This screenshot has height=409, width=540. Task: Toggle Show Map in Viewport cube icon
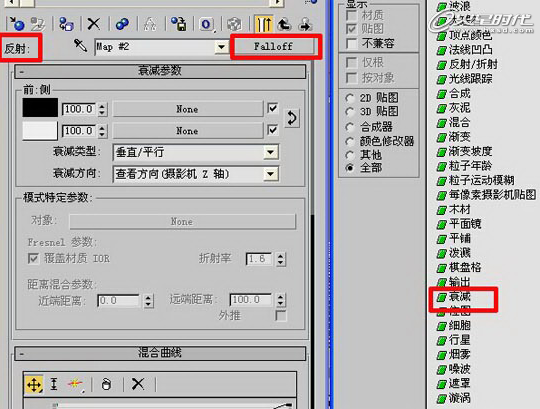(x=234, y=24)
